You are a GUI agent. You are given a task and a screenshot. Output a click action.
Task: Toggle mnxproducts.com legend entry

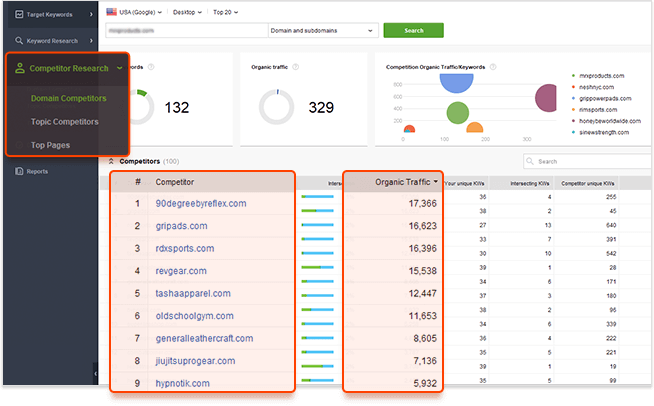click(601, 76)
